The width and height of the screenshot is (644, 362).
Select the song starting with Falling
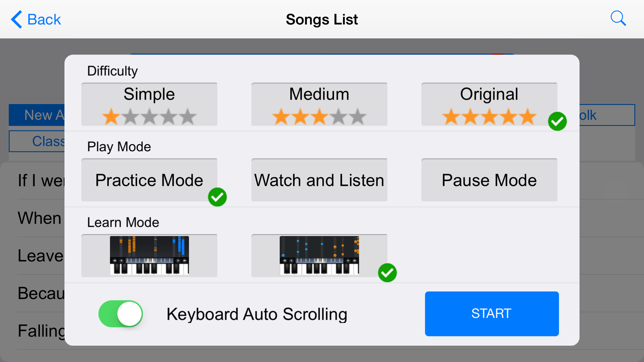pyautogui.click(x=42, y=331)
